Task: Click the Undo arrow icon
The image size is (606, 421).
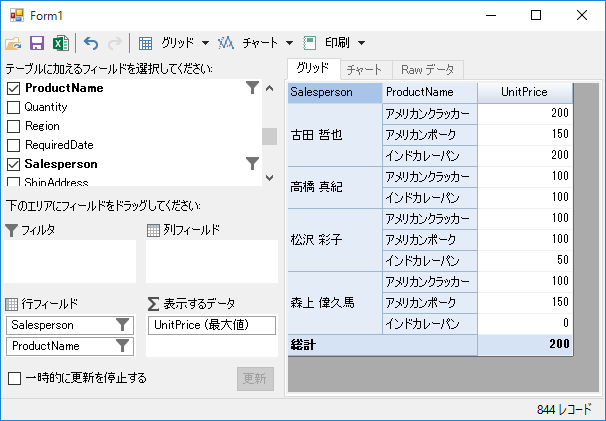Action: coord(91,44)
